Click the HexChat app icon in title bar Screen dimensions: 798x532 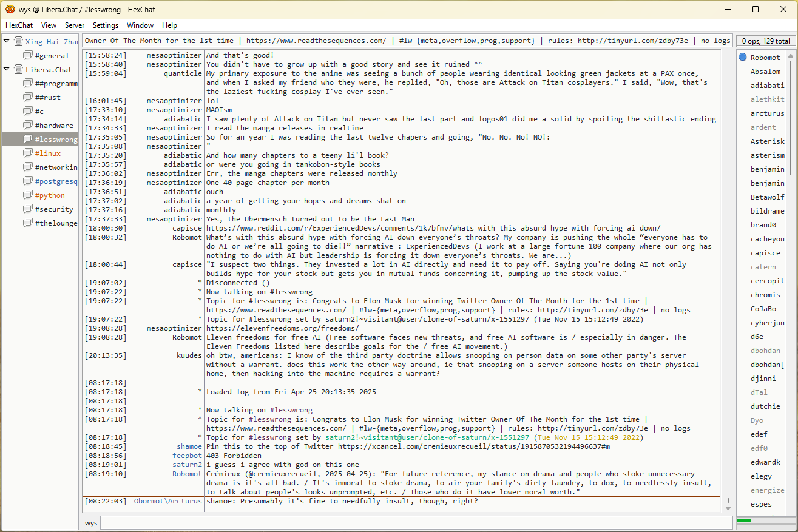pyautogui.click(x=10, y=9)
